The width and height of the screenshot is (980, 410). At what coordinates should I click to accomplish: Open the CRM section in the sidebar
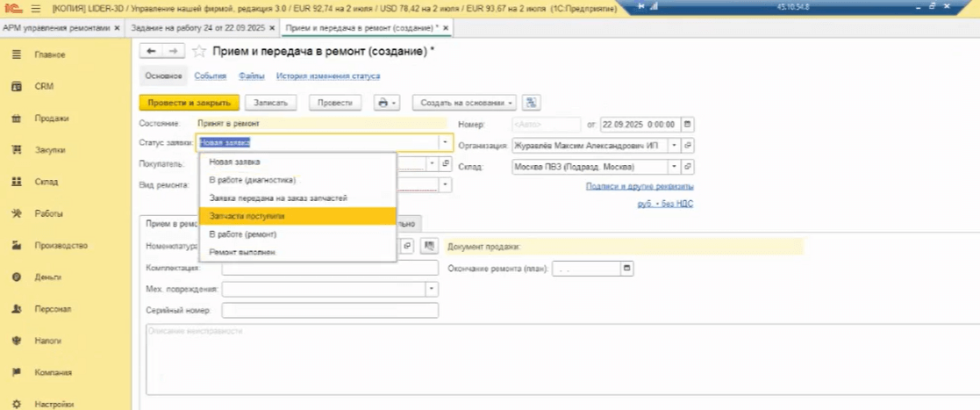pyautogui.click(x=44, y=87)
